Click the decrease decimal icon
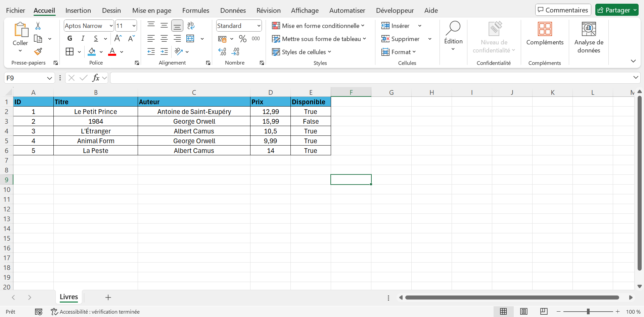 [235, 52]
